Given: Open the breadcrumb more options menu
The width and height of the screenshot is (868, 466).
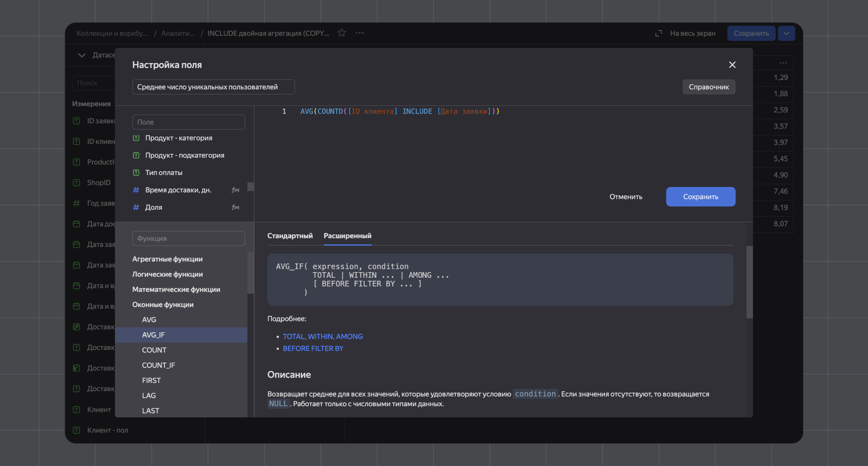Looking at the screenshot, I should (x=360, y=33).
